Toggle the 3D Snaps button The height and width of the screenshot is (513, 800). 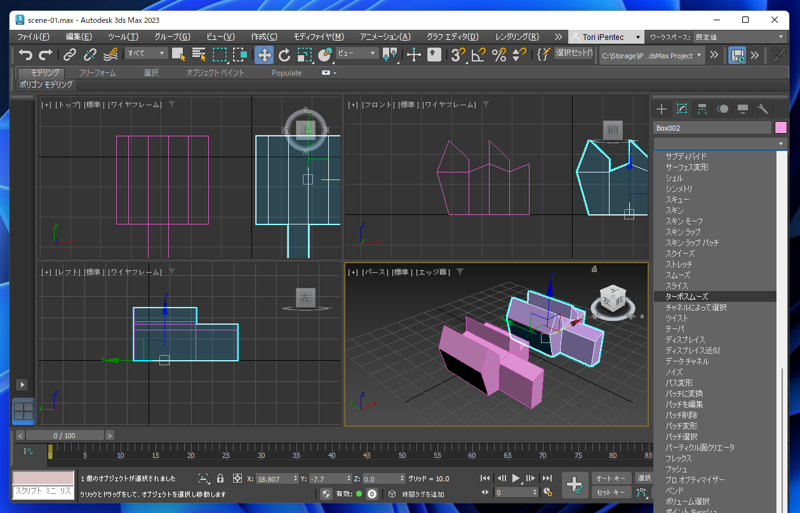[458, 55]
